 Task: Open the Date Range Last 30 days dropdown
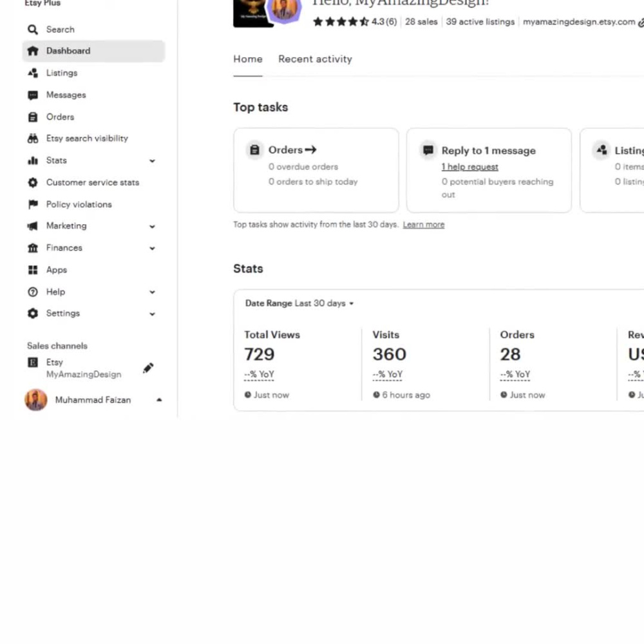(x=299, y=303)
